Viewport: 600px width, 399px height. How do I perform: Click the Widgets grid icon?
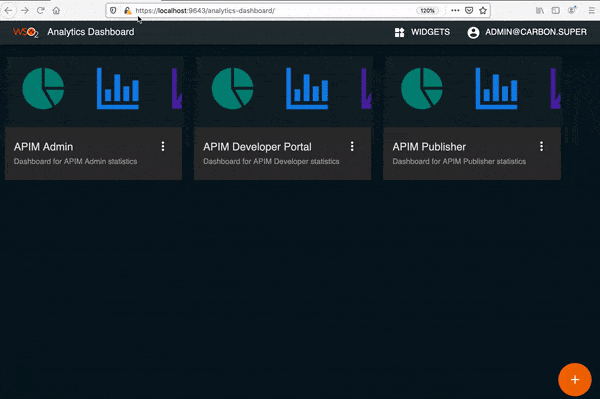click(x=399, y=33)
